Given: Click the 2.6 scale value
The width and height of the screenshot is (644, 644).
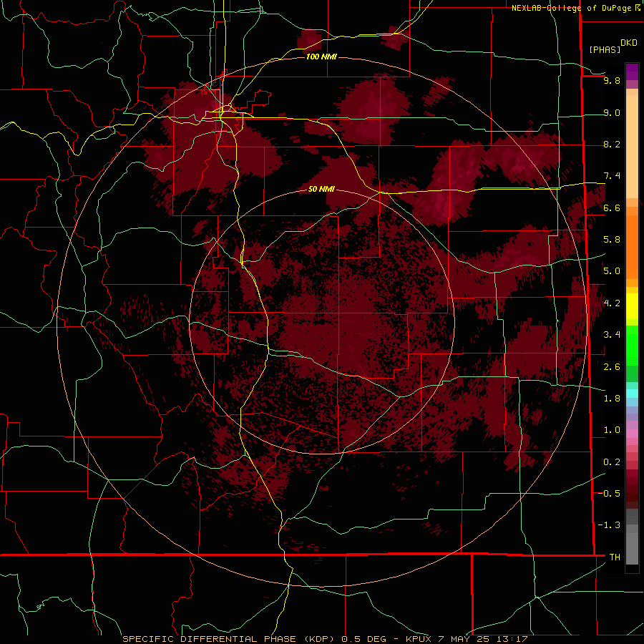Looking at the screenshot, I should coord(612,367).
